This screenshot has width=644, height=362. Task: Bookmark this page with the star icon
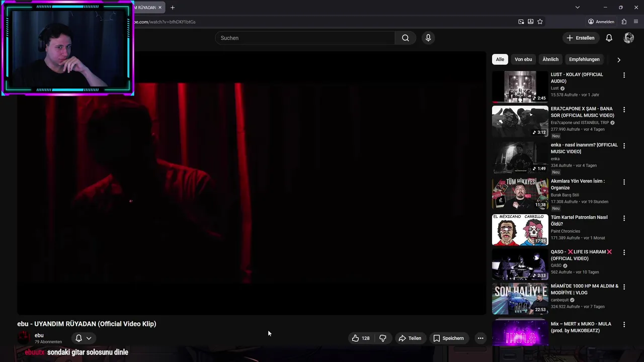540,22
